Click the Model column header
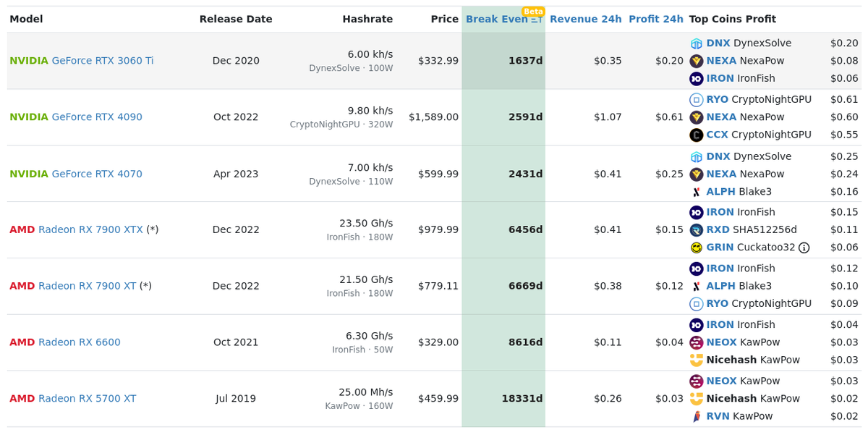 coord(26,20)
